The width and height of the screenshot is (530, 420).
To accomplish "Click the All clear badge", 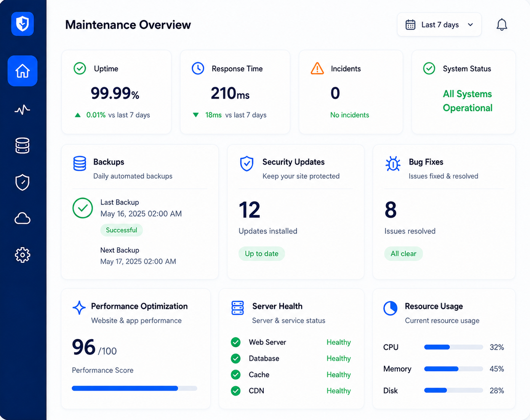I will (x=404, y=254).
